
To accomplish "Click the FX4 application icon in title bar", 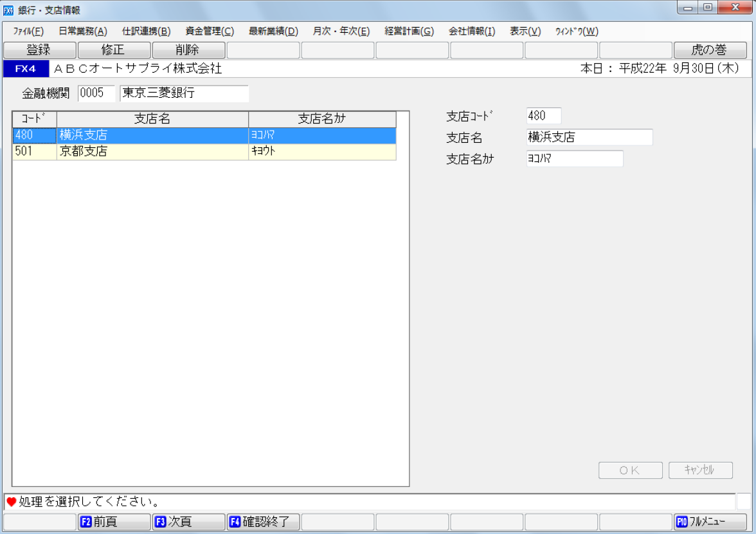I will (8, 10).
